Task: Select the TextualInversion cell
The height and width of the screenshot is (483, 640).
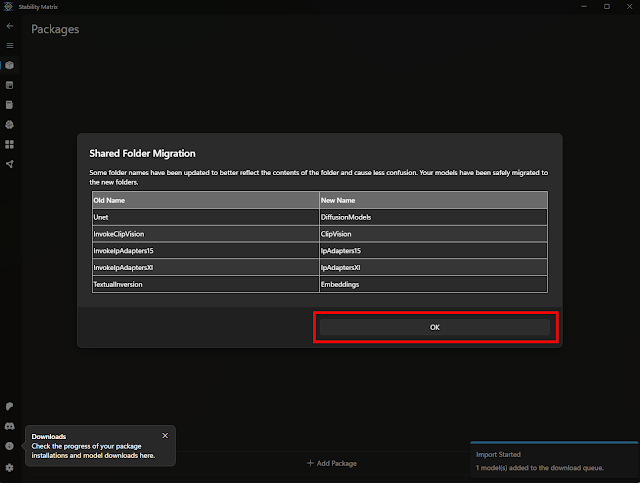Action: pyautogui.click(x=205, y=284)
